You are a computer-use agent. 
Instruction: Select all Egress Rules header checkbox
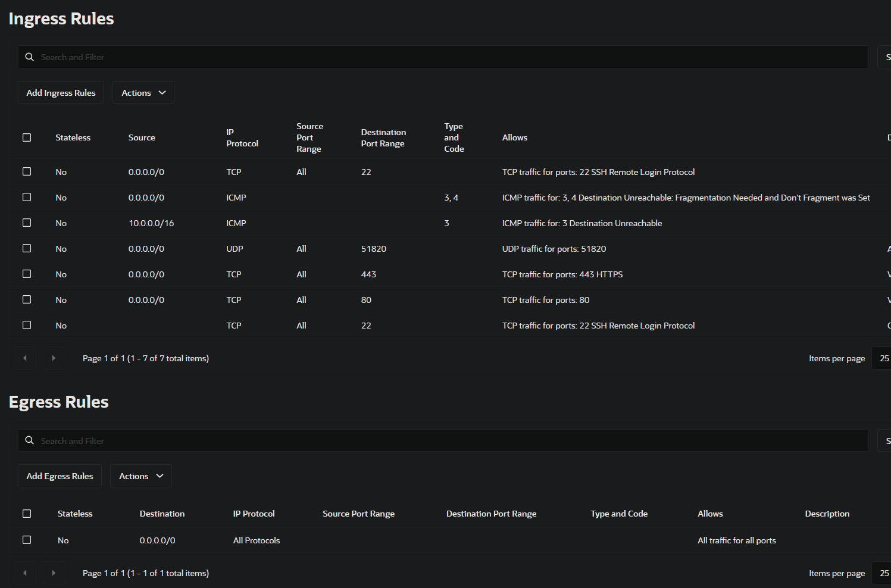pyautogui.click(x=27, y=514)
